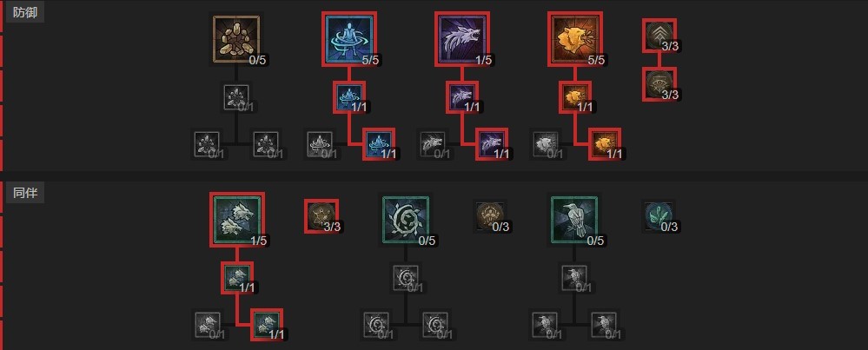Select the Ravens bird skill at 0/5
Image resolution: width=868 pixels, height=350 pixels.
click(574, 220)
